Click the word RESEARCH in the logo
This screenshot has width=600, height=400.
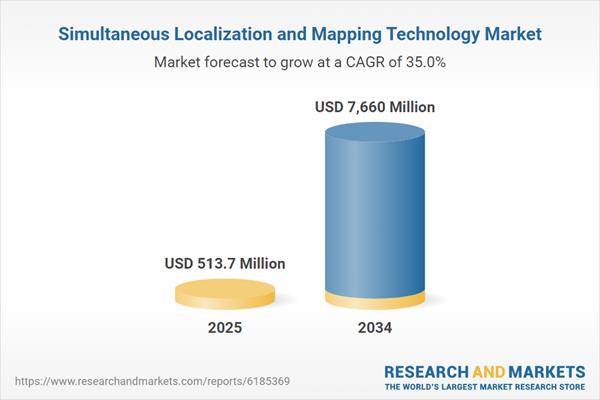point(427,371)
